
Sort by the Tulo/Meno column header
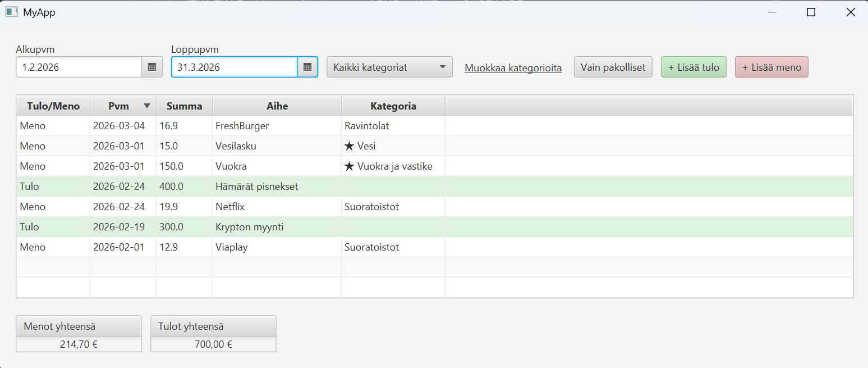click(x=53, y=106)
